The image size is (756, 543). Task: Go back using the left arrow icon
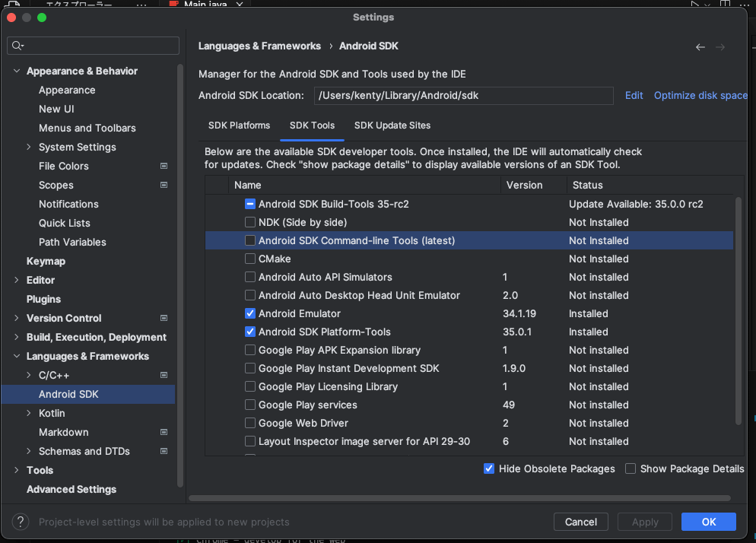coord(700,47)
